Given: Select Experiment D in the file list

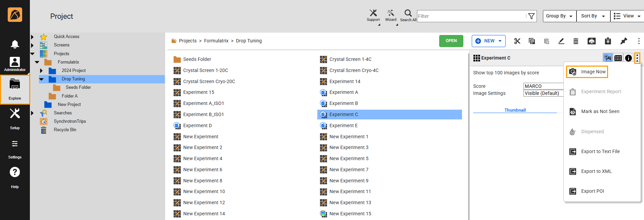Looking at the screenshot, I should (197, 125).
